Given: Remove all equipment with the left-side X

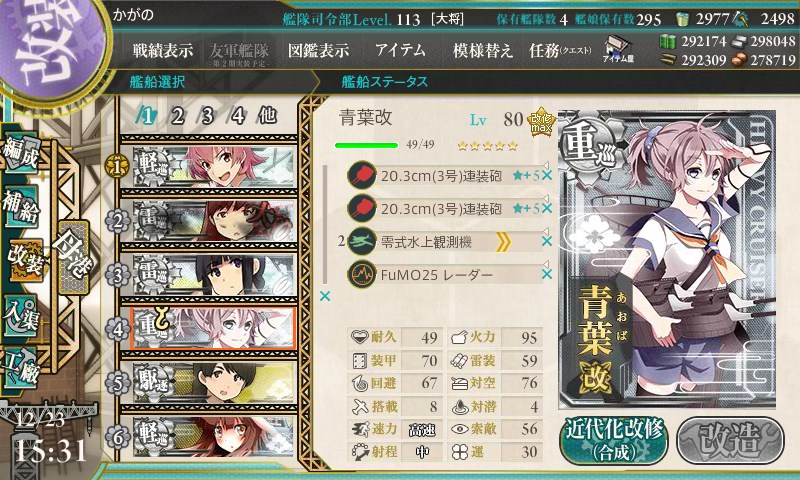Looking at the screenshot, I should [324, 296].
